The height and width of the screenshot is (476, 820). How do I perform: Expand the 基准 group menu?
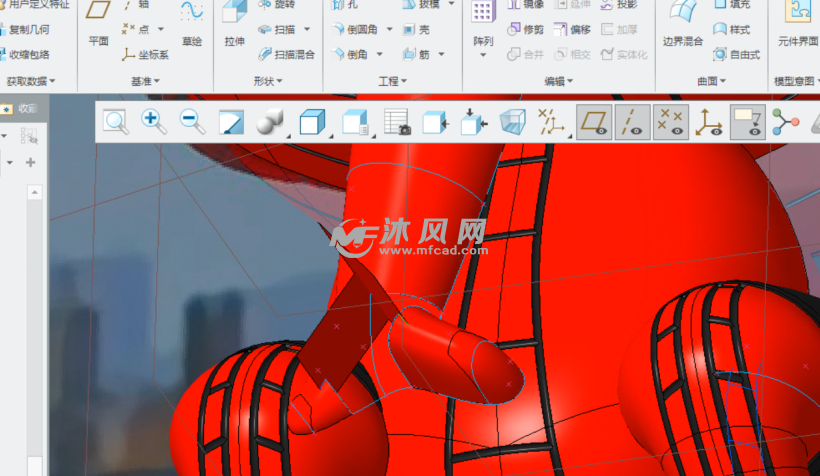click(x=145, y=81)
